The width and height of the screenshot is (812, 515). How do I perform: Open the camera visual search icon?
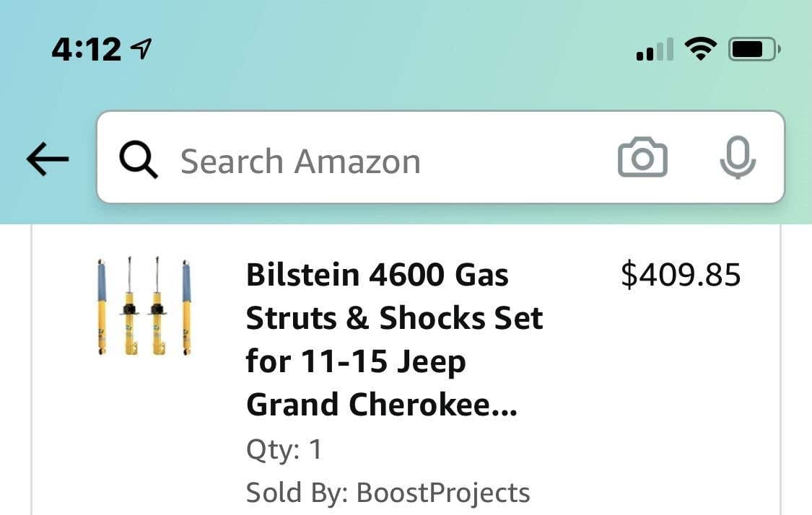[642, 157]
